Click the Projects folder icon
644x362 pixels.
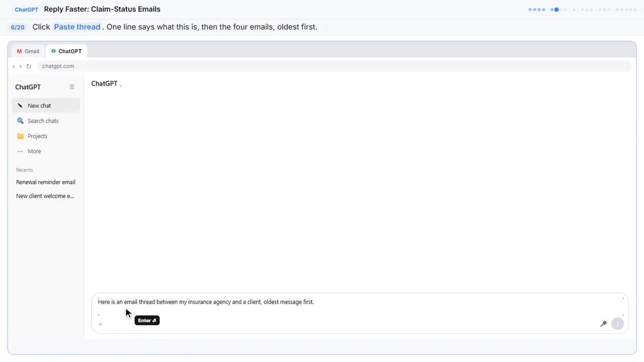20,136
